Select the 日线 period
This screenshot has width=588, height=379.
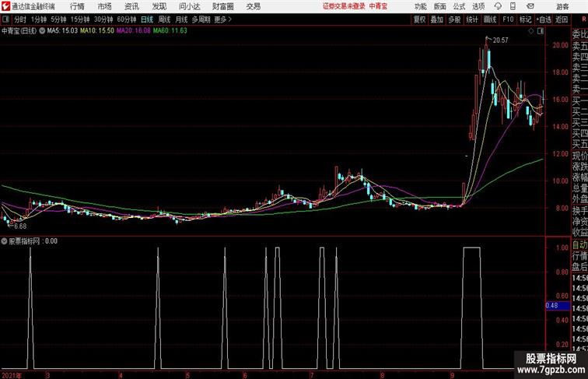tap(147, 19)
